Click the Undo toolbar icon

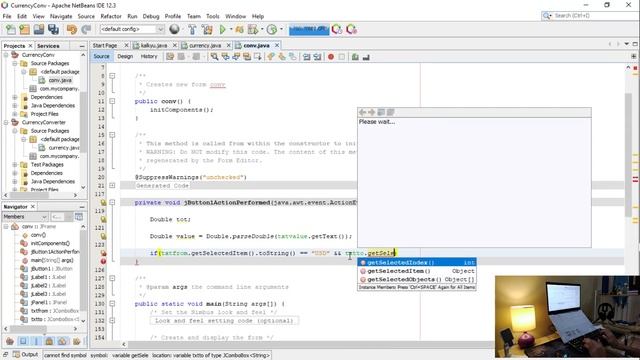(x=72, y=29)
